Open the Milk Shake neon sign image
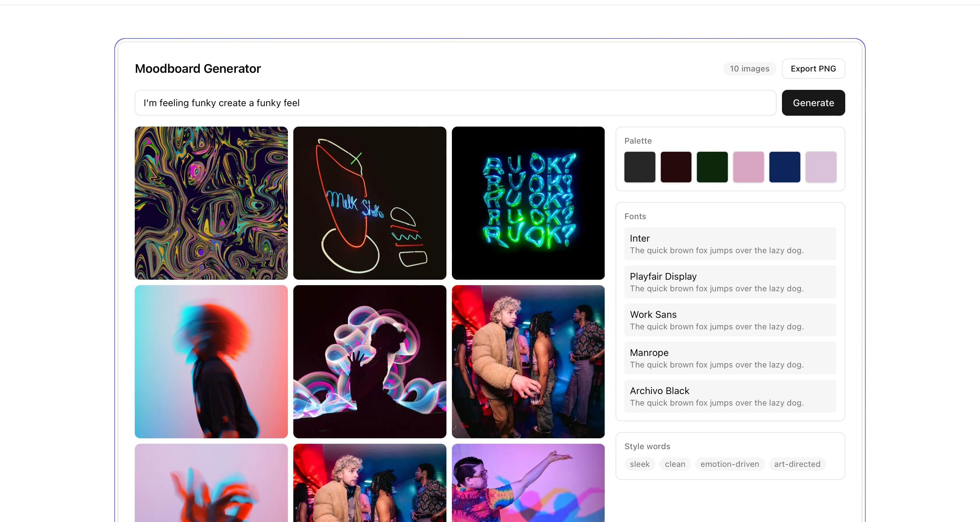 click(370, 203)
